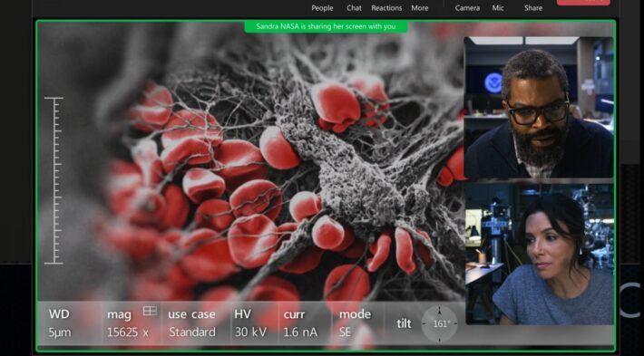Select the WD 5µm field

(60, 323)
